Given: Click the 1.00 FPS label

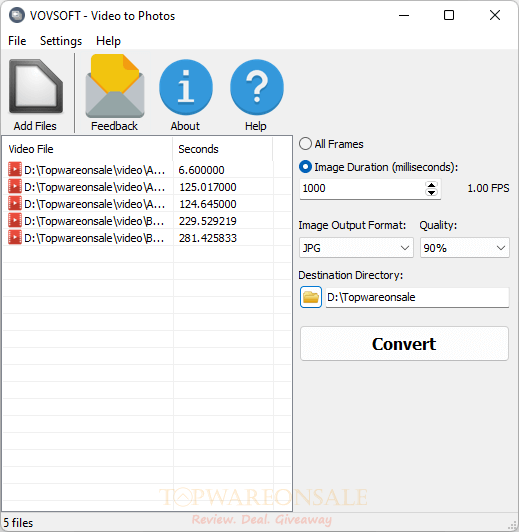Looking at the screenshot, I should (488, 188).
